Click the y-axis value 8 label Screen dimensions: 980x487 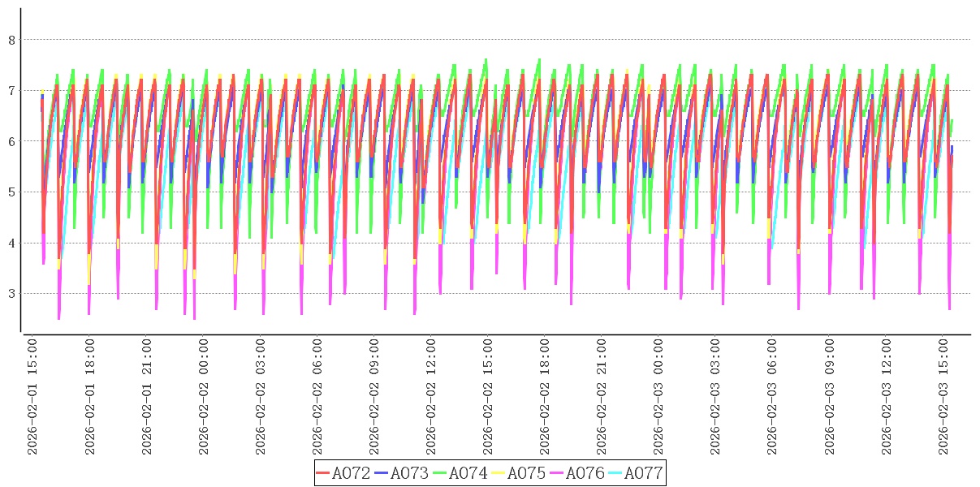[11, 39]
